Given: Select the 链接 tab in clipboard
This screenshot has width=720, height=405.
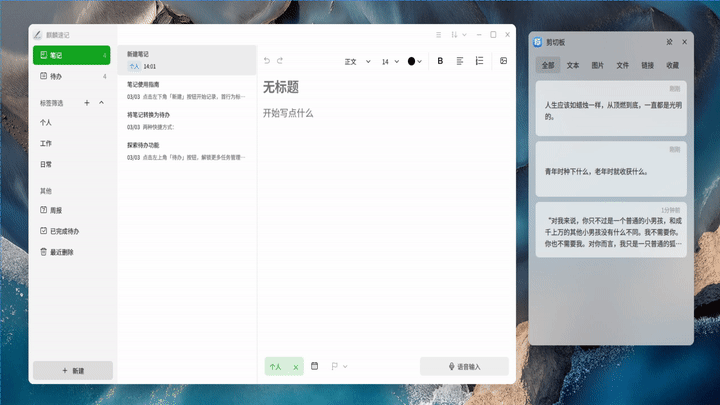Looking at the screenshot, I should [647, 65].
